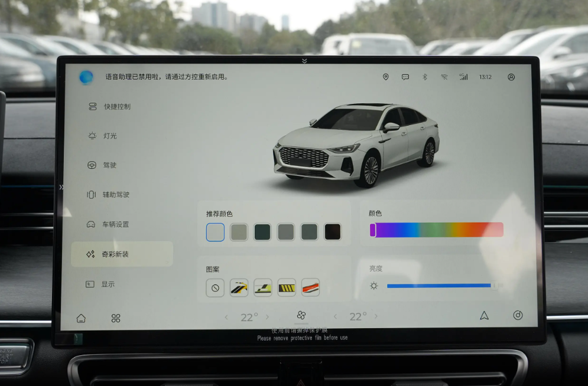This screenshot has width=588, height=386.
Task: Select 奇彩新装 menu item
Action: (x=122, y=254)
